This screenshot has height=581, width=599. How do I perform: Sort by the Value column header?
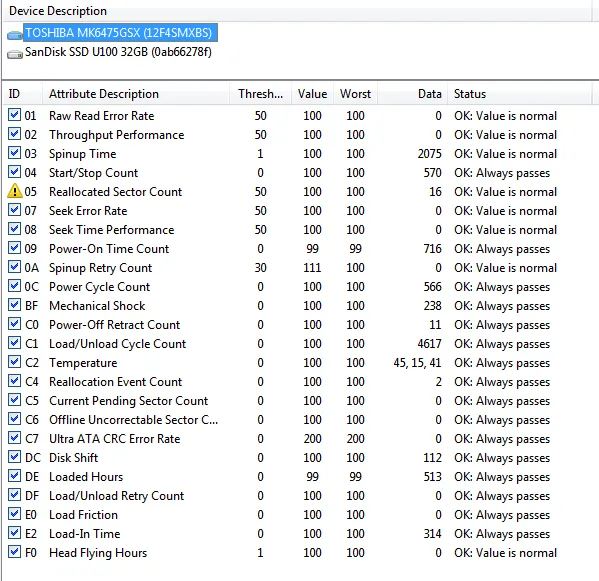tap(312, 94)
